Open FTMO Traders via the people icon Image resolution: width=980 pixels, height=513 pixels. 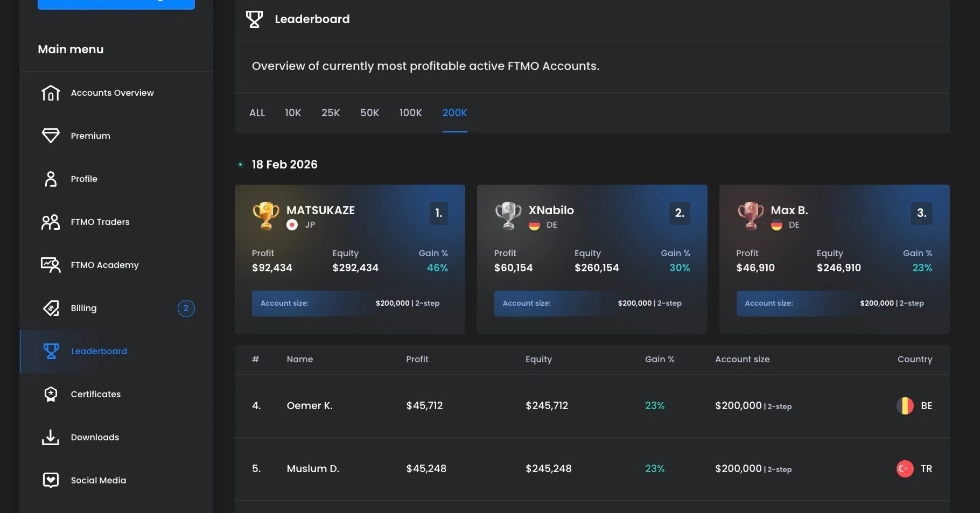coord(51,222)
